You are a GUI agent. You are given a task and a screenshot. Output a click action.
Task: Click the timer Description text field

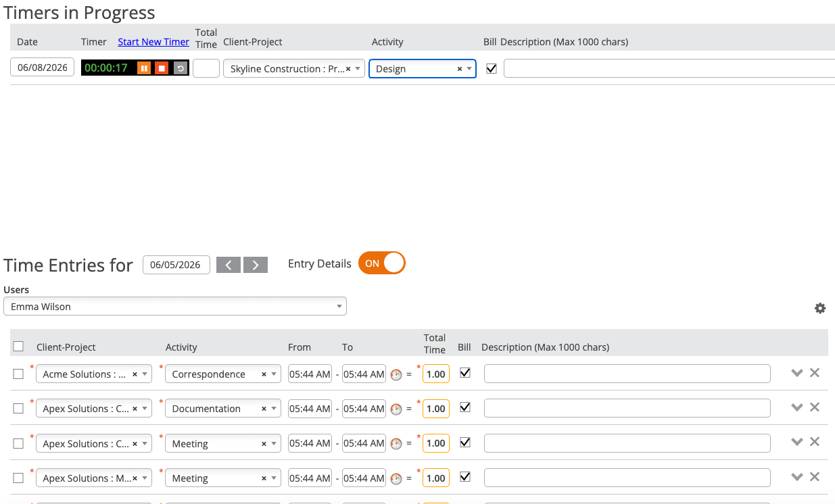click(x=669, y=69)
